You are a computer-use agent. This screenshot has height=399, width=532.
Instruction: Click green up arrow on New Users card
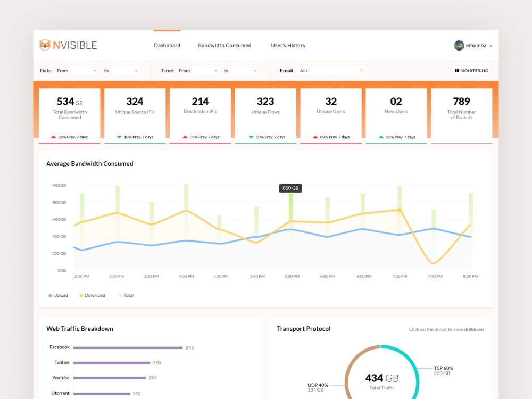[x=381, y=137]
